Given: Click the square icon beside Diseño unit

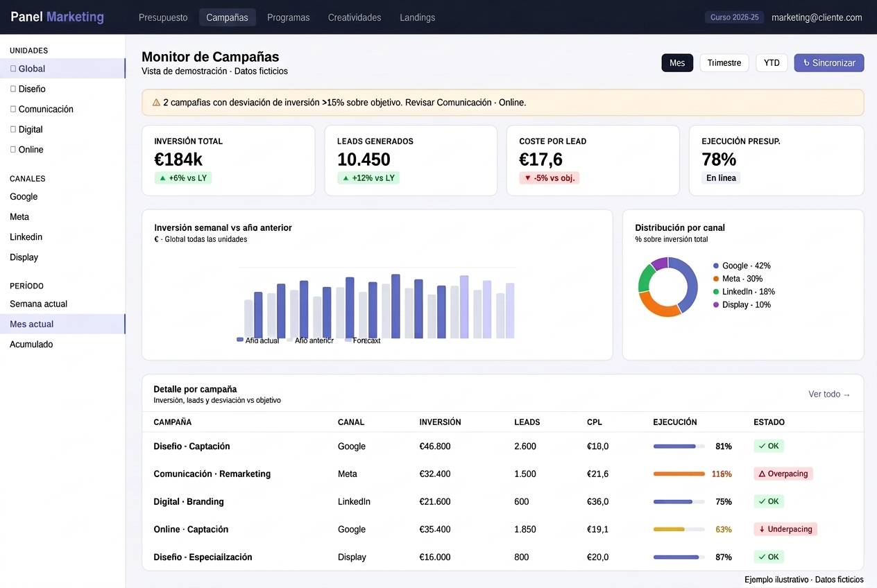Looking at the screenshot, I should [13, 89].
